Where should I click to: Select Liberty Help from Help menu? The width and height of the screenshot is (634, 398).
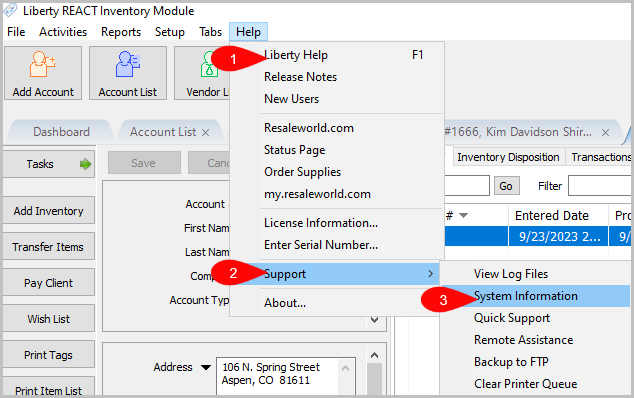click(337, 55)
